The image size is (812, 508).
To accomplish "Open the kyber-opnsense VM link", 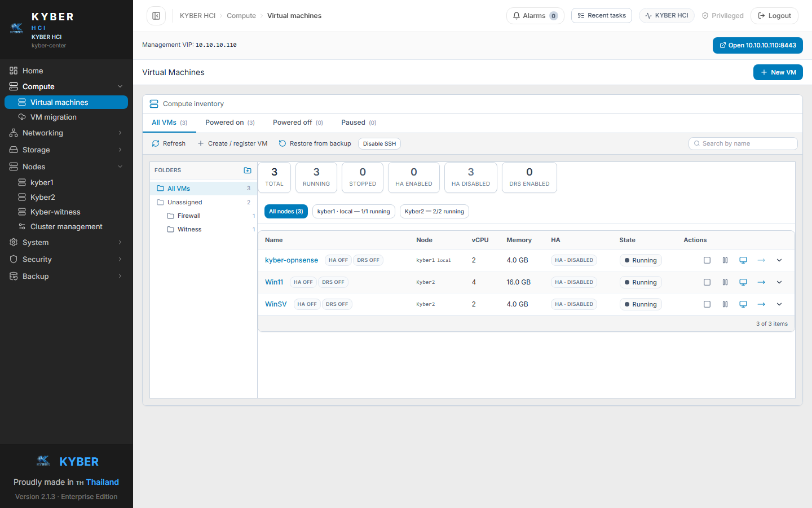I will (292, 260).
